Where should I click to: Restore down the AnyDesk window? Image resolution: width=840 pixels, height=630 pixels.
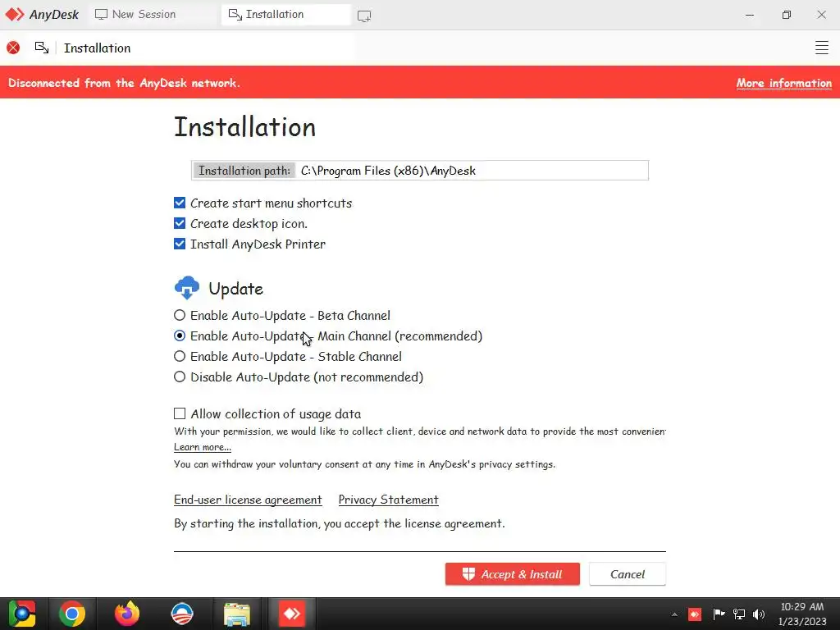(x=786, y=15)
